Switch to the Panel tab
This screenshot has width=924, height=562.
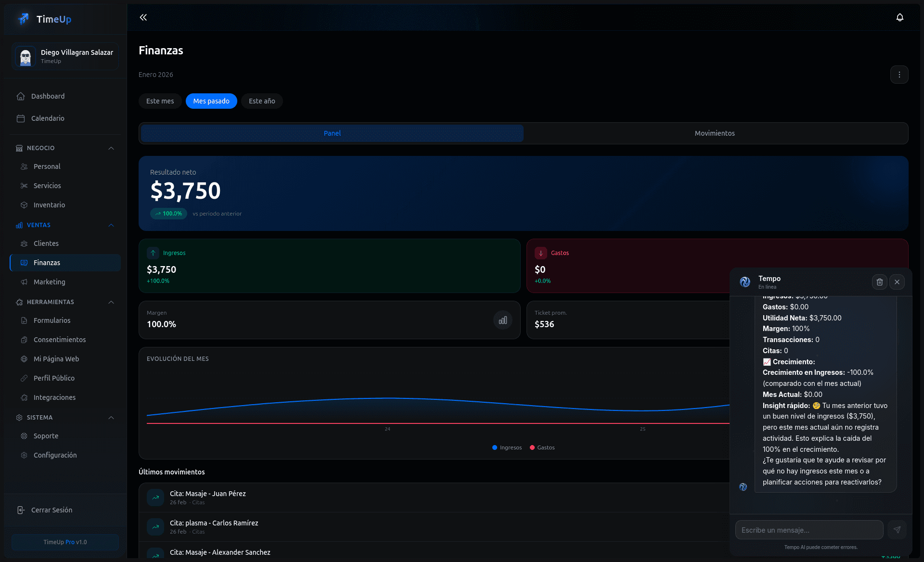(332, 133)
